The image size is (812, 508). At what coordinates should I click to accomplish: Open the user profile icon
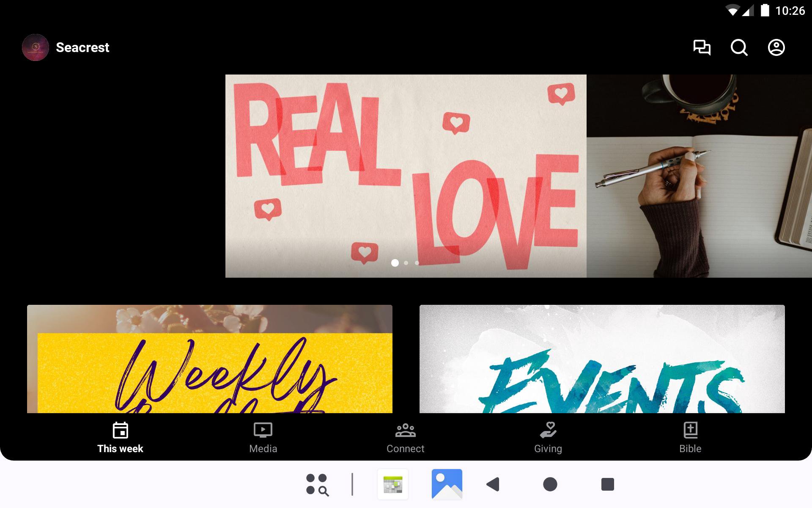click(x=776, y=47)
